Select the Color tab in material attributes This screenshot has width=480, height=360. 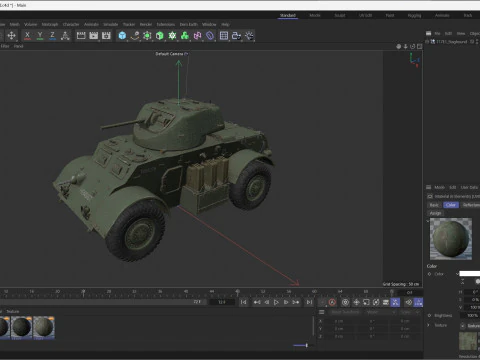click(x=451, y=205)
